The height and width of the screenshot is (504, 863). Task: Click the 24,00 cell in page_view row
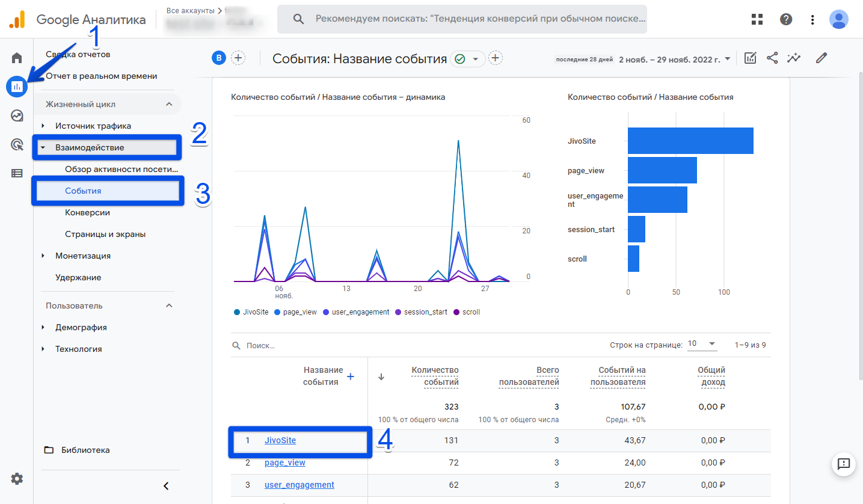(x=636, y=463)
